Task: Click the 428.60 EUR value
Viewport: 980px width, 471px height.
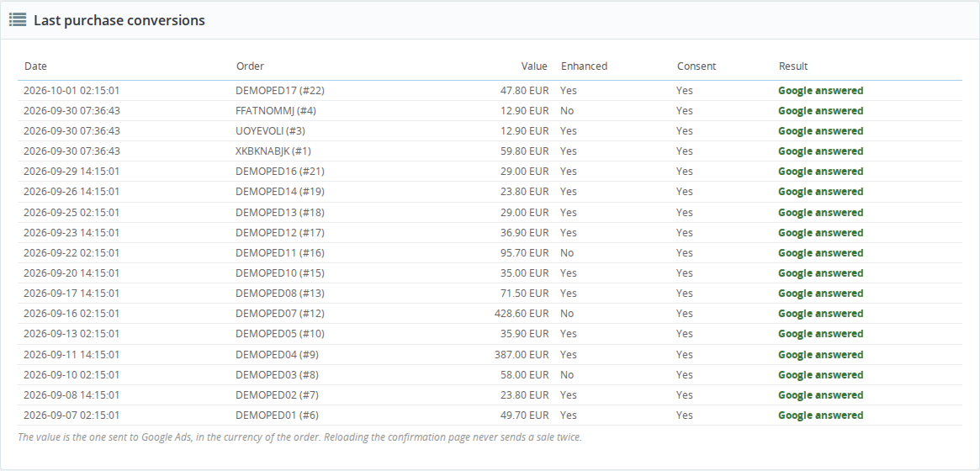Action: tap(522, 313)
